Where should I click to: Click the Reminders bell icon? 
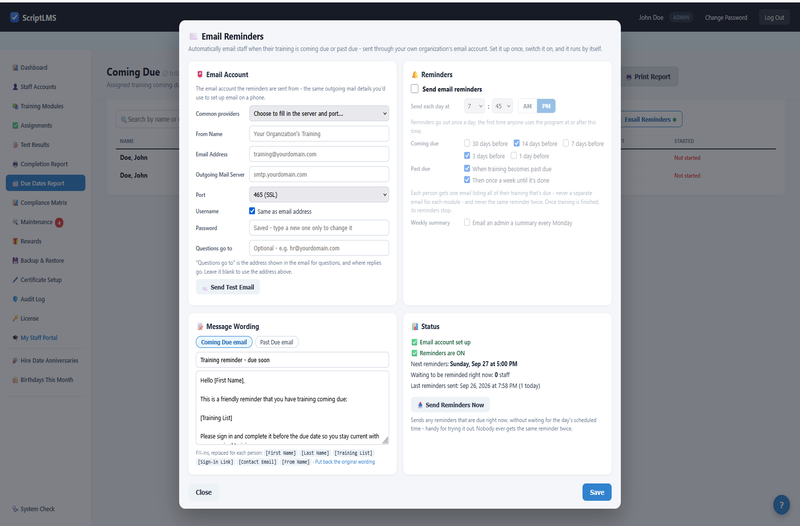click(x=415, y=74)
